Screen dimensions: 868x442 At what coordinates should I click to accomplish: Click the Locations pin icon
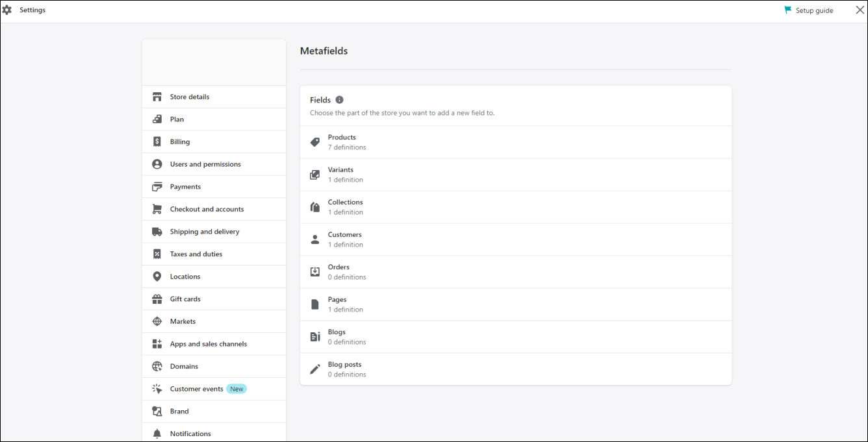[157, 276]
